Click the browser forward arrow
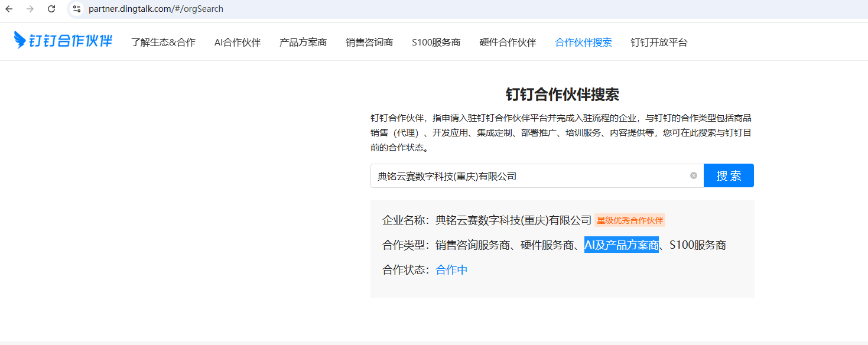The image size is (868, 345). pos(30,9)
